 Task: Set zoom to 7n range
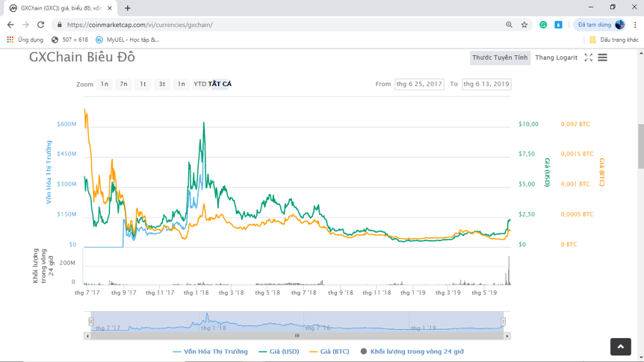point(123,84)
